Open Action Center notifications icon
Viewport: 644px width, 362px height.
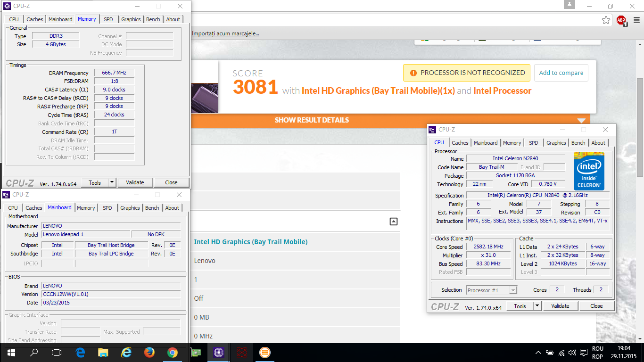(584, 353)
